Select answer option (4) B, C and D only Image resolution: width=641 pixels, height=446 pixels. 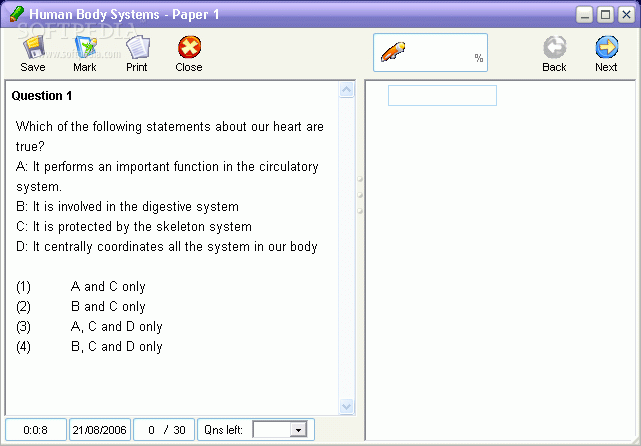click(89, 347)
